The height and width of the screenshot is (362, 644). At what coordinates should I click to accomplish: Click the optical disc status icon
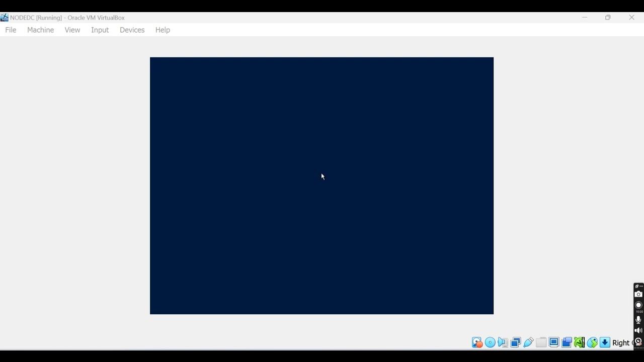pos(490,343)
